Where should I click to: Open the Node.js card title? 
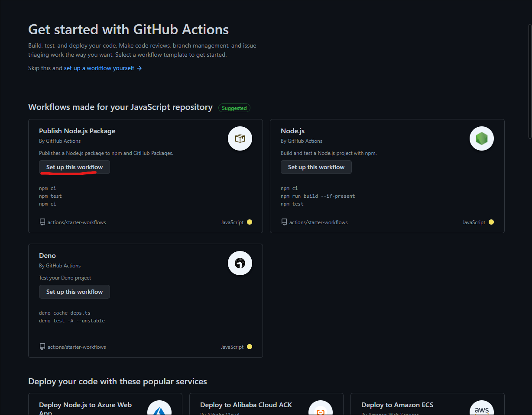coord(293,131)
